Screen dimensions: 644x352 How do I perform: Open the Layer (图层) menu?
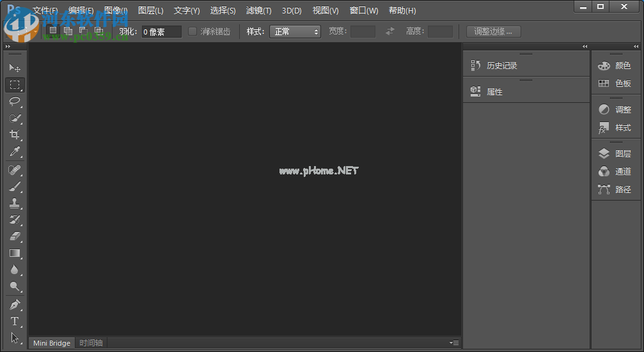[151, 11]
